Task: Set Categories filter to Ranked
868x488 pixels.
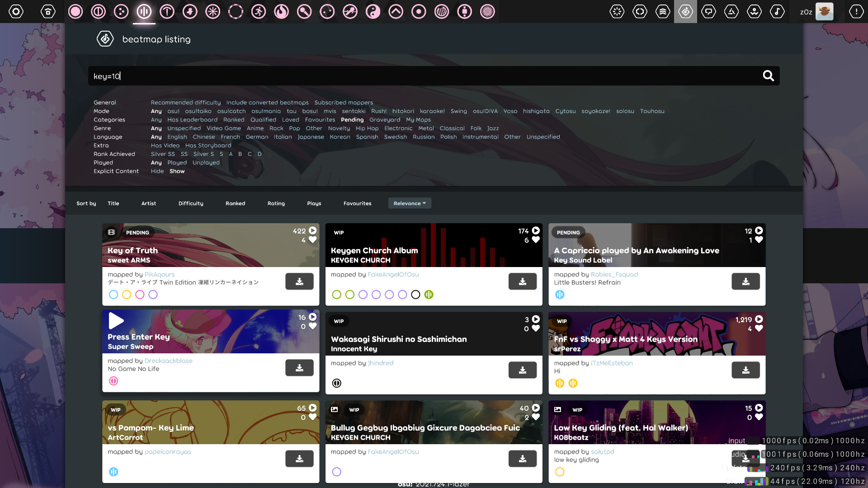Action: [234, 119]
